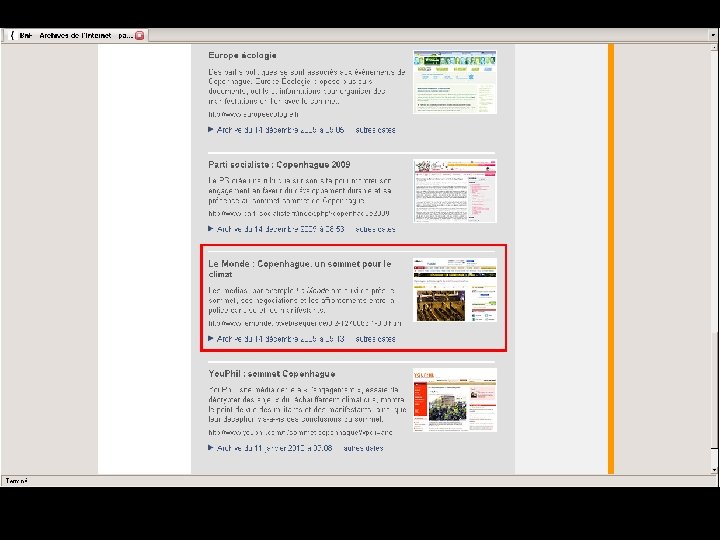The width and height of the screenshot is (720, 540).
Task: Open the tab list dropdown arrow
Action: [713, 35]
